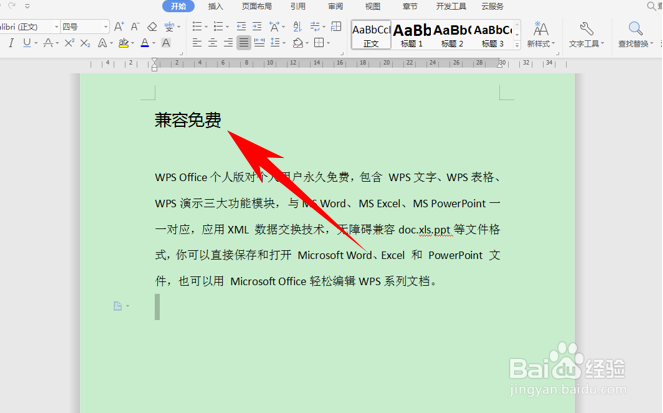Click the paragraph layout icon beside the blank line
The image size is (663, 413).
(118, 306)
